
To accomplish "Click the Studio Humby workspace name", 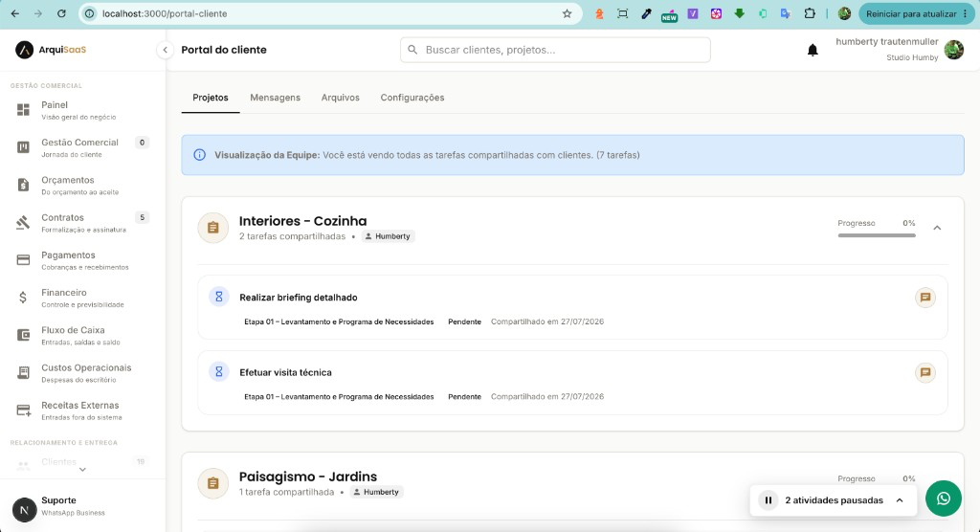I will pos(912,57).
